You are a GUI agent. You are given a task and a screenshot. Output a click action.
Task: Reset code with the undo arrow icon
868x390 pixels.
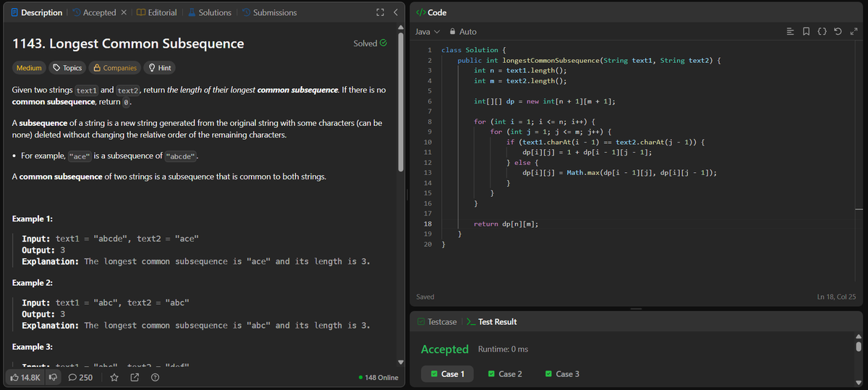tap(838, 32)
